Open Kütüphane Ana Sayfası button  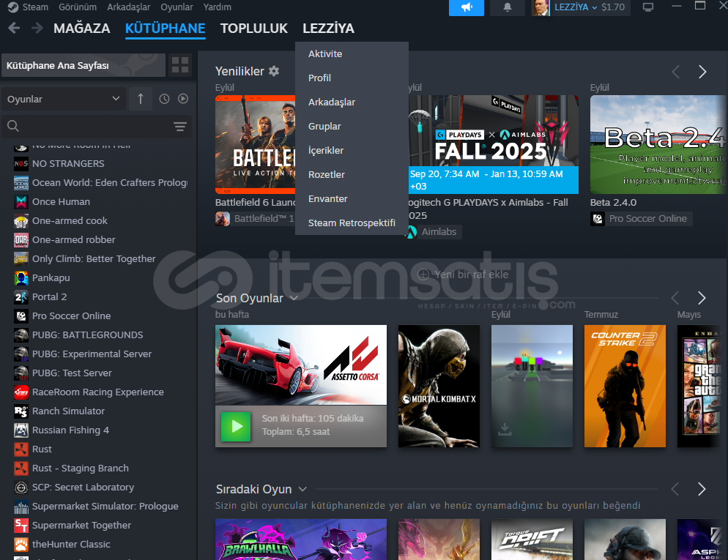pos(83,65)
